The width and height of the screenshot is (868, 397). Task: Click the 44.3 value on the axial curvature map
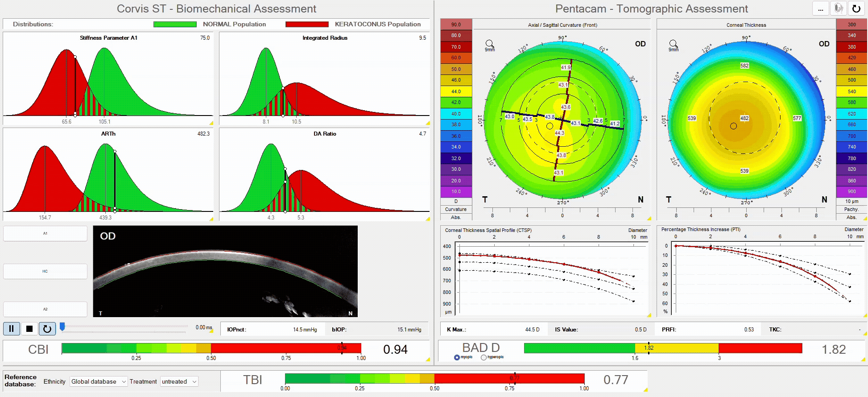559,133
